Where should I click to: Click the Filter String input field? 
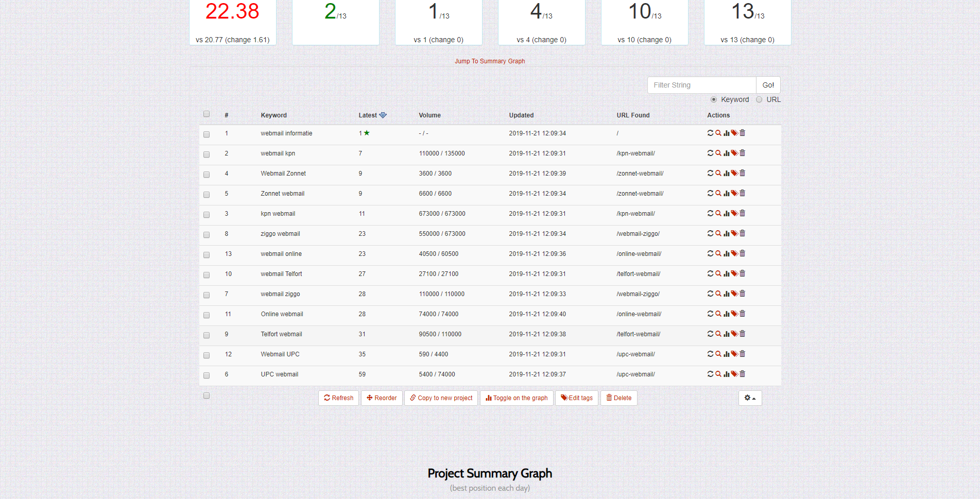point(702,85)
